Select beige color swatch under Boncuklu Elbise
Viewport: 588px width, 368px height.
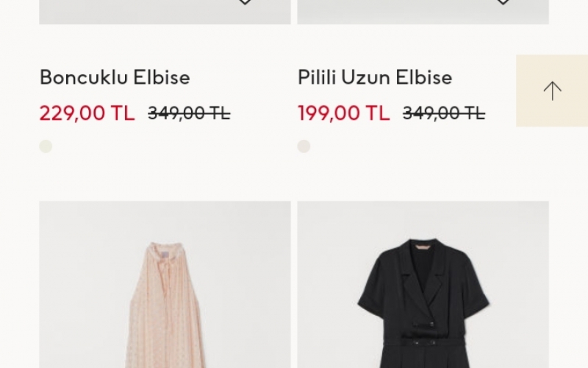pos(46,146)
